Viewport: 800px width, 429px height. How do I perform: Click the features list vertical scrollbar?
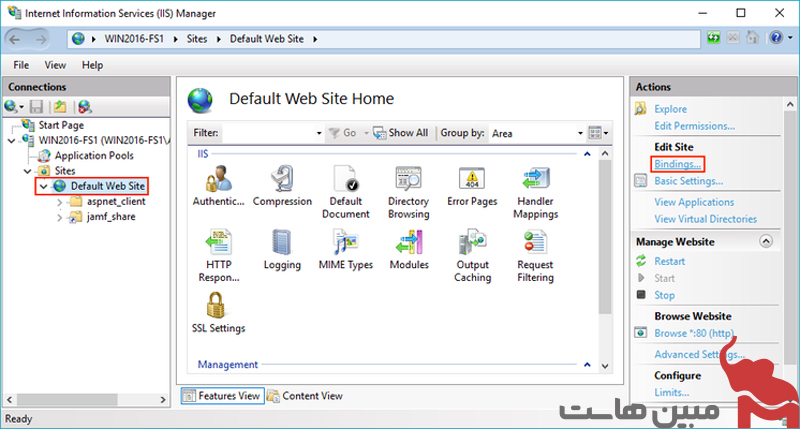click(x=605, y=238)
